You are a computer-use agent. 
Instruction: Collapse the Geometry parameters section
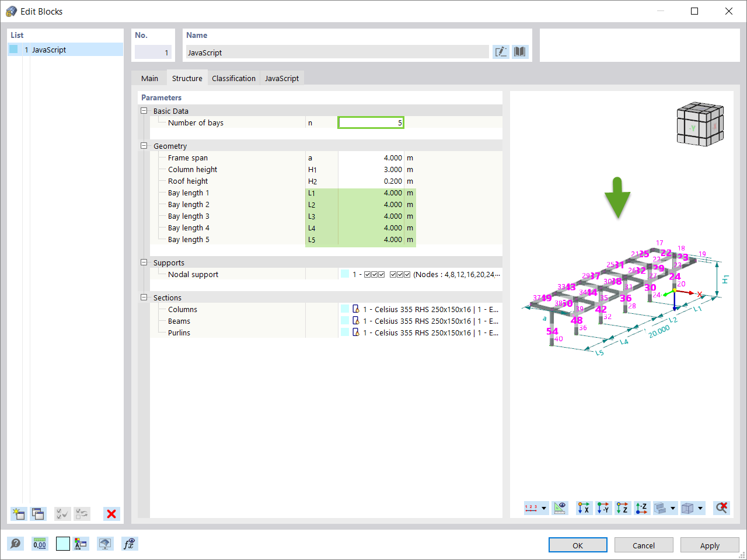tap(144, 146)
